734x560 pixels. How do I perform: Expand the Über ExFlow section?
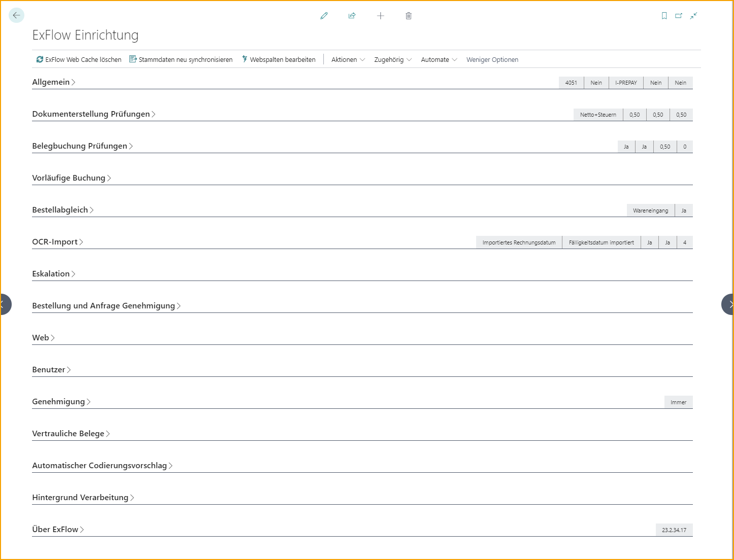pos(58,529)
